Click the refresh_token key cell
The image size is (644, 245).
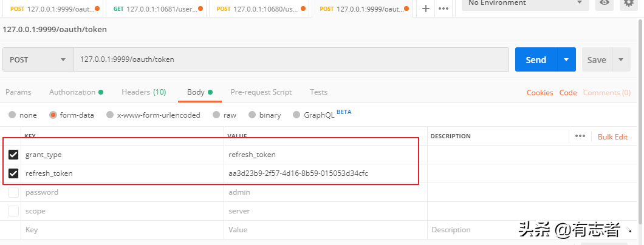[122, 173]
